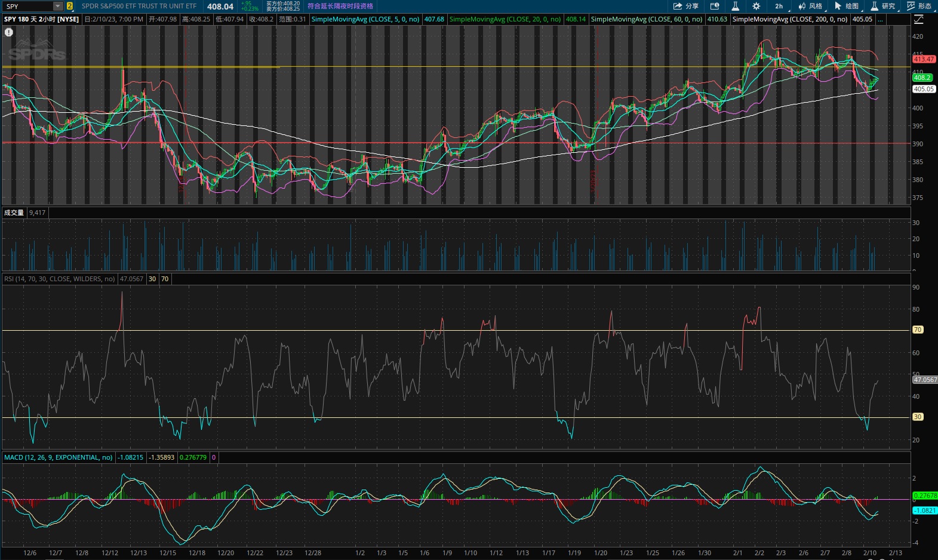938x560 pixels.
Task: Click the RSI header value 47.0567
Action: pyautogui.click(x=131, y=279)
